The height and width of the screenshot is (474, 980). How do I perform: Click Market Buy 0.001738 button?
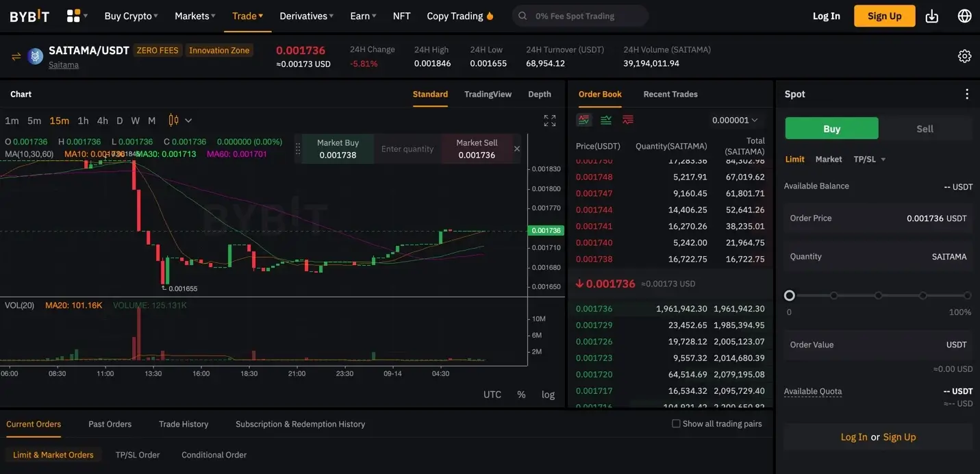[338, 149]
